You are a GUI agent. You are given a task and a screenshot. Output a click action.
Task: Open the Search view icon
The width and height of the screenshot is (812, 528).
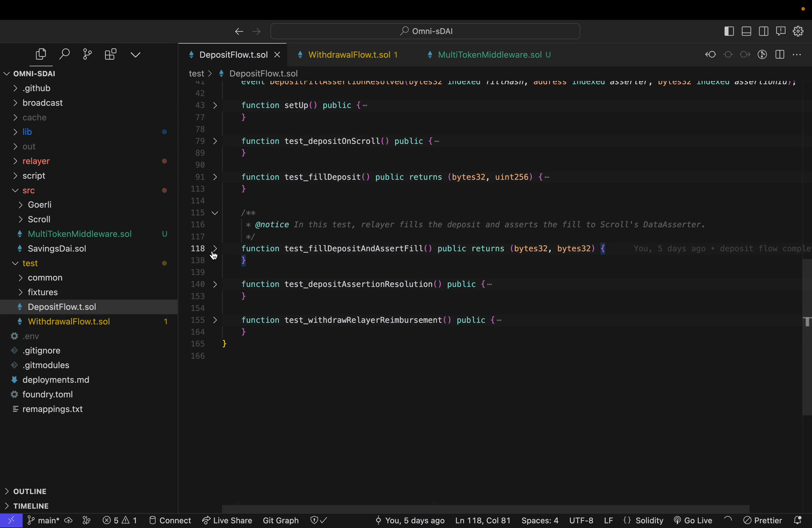(64, 54)
